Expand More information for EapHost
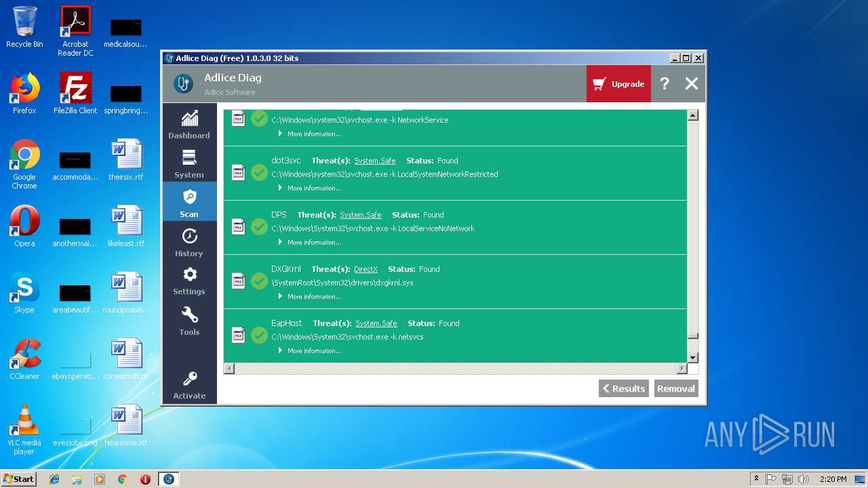 pyautogui.click(x=310, y=351)
